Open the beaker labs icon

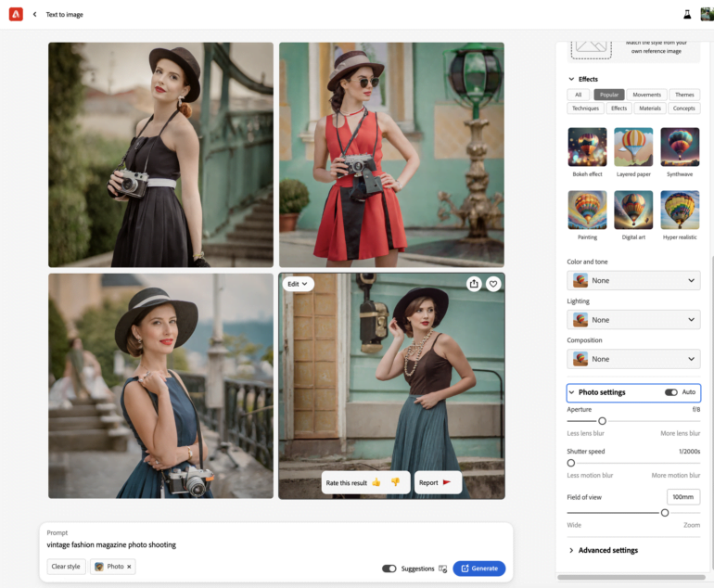(x=687, y=14)
